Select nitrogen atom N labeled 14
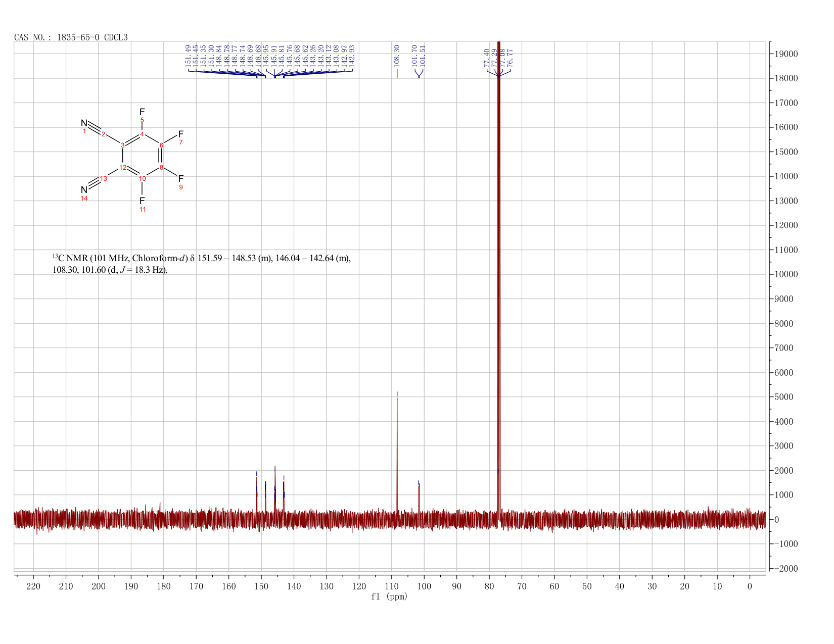 84,190
